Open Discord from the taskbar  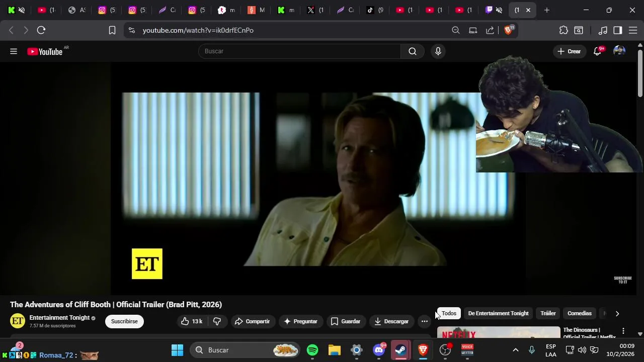pyautogui.click(x=379, y=350)
